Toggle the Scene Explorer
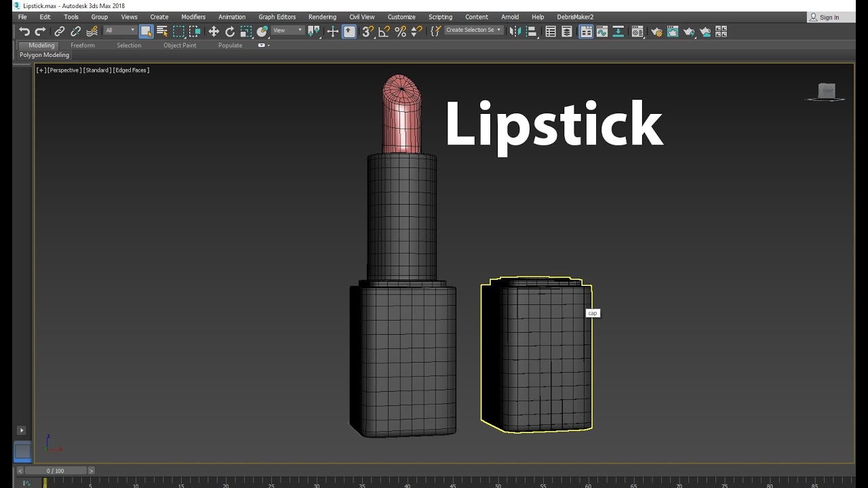 pyautogui.click(x=551, y=31)
